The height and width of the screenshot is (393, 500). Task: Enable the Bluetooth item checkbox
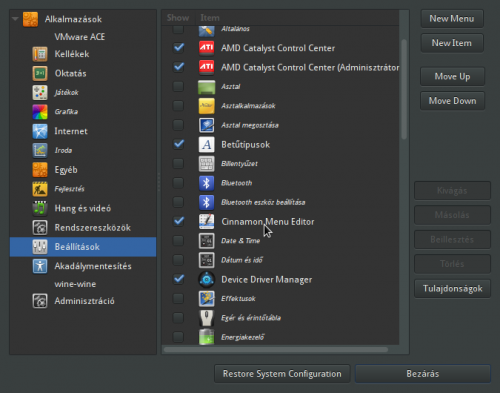178,183
